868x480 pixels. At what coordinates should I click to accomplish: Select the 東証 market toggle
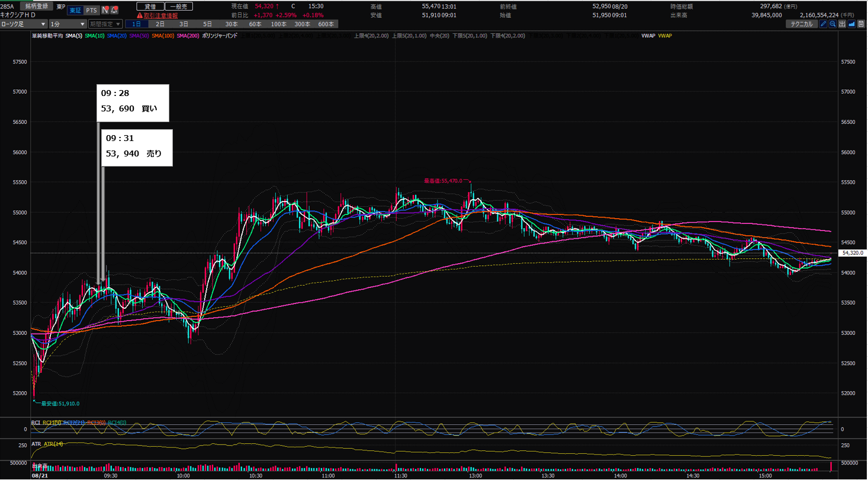(x=75, y=10)
